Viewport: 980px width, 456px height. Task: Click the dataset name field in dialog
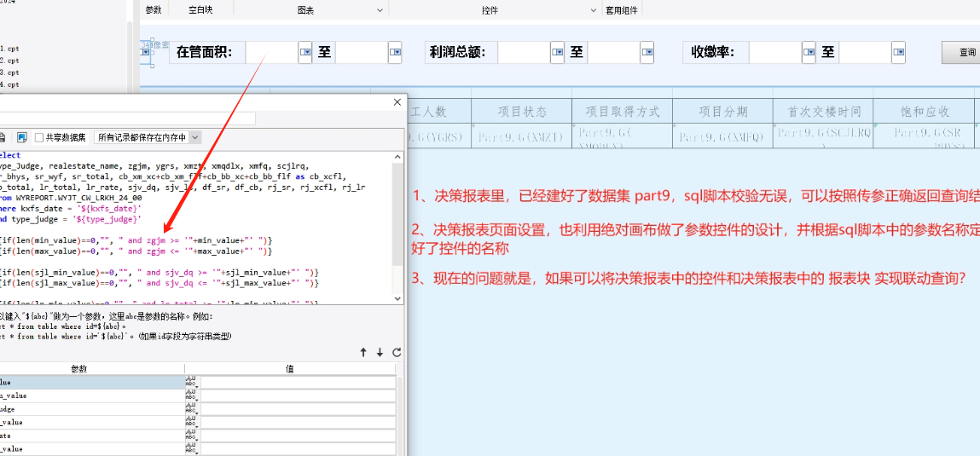point(127,118)
